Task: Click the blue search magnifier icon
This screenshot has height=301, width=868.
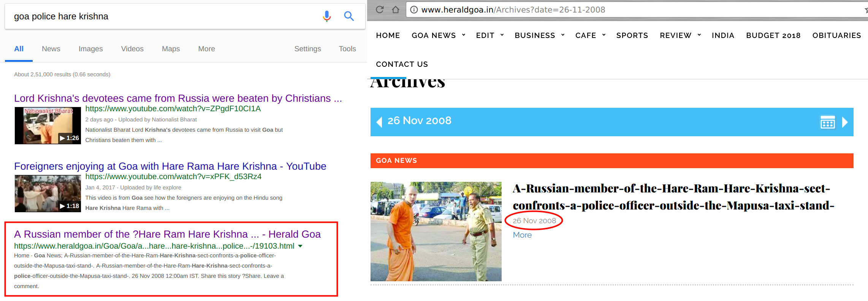Action: (x=349, y=16)
